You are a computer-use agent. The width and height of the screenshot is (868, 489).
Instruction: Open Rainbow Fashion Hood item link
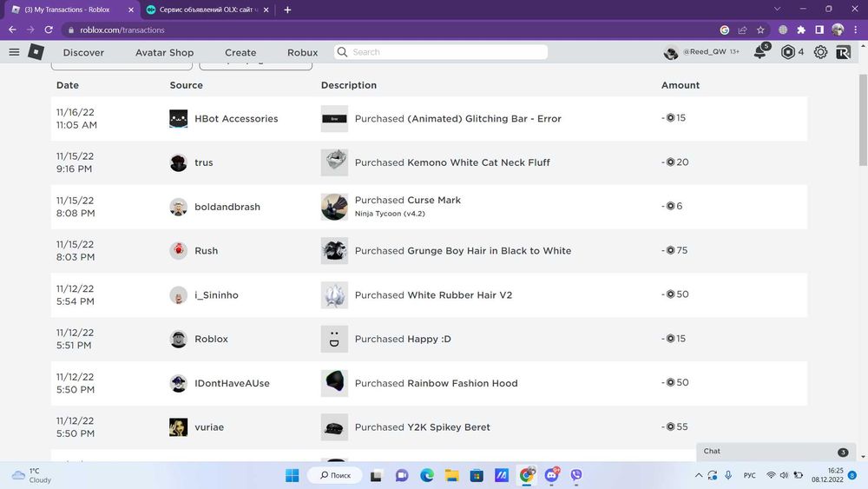(463, 383)
